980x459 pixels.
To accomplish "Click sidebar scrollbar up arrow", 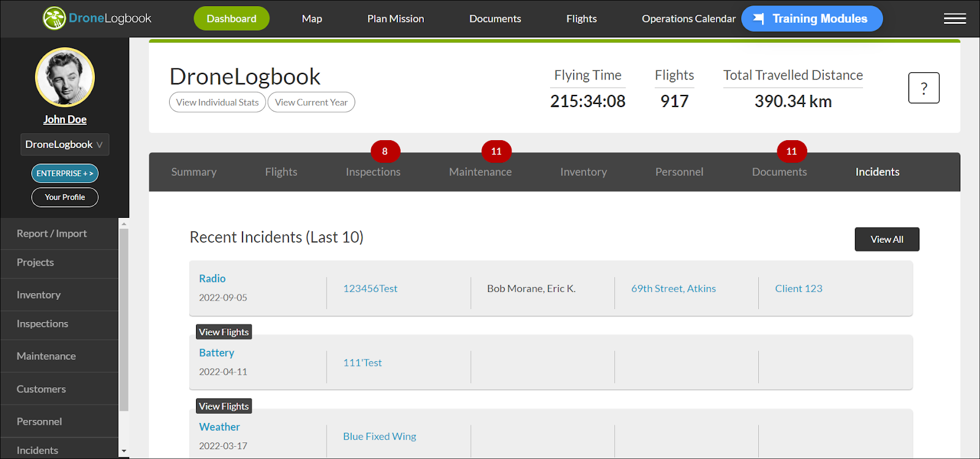I will tap(124, 223).
